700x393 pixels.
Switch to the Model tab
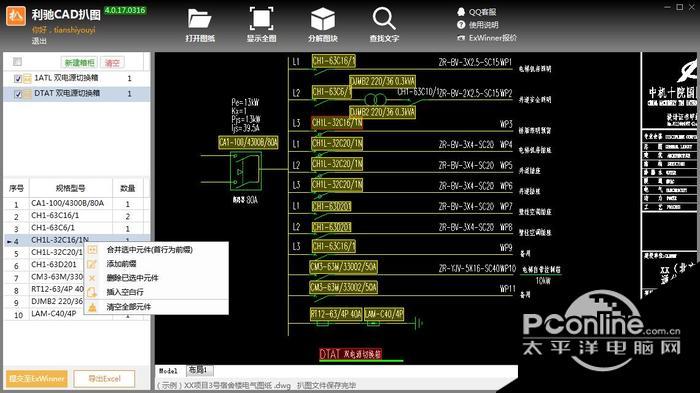point(168,371)
